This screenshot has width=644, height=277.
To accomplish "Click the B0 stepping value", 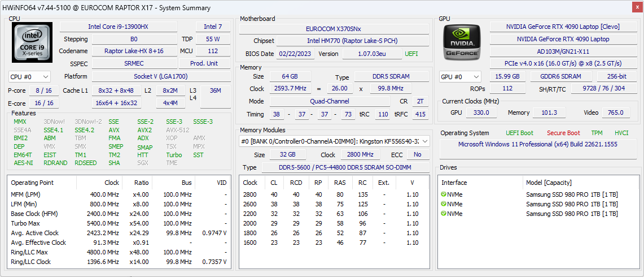I will click(134, 39).
